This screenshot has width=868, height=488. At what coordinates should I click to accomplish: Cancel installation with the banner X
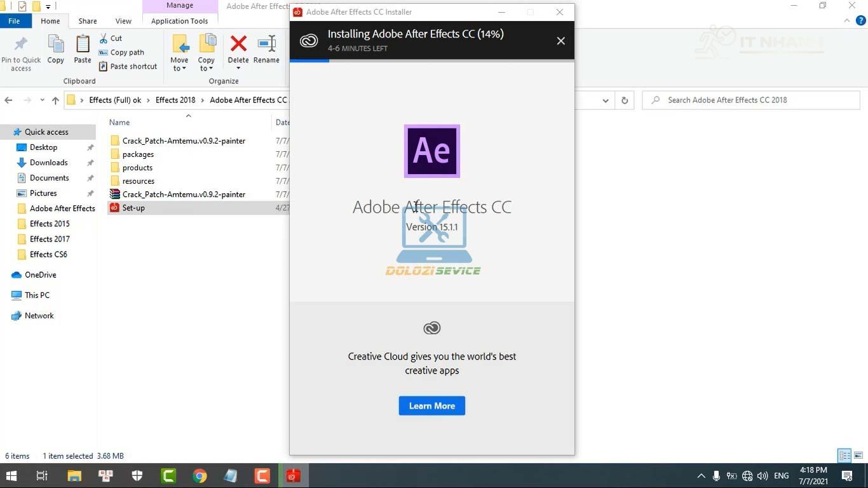[560, 41]
